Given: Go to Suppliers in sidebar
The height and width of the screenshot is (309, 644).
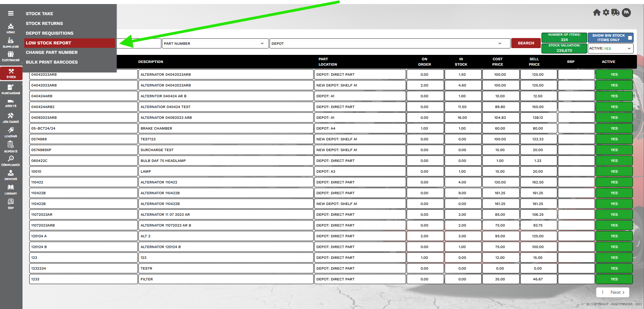Looking at the screenshot, I should pyautogui.click(x=11, y=43).
